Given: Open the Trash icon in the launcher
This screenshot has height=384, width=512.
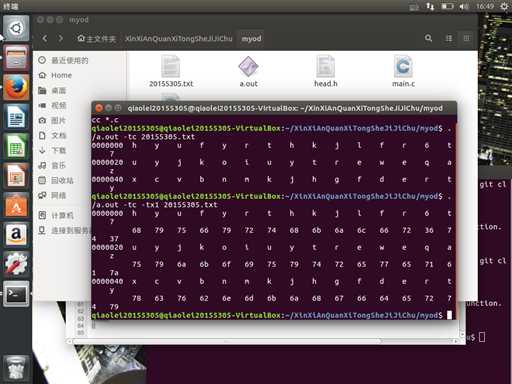Looking at the screenshot, I should (16, 368).
